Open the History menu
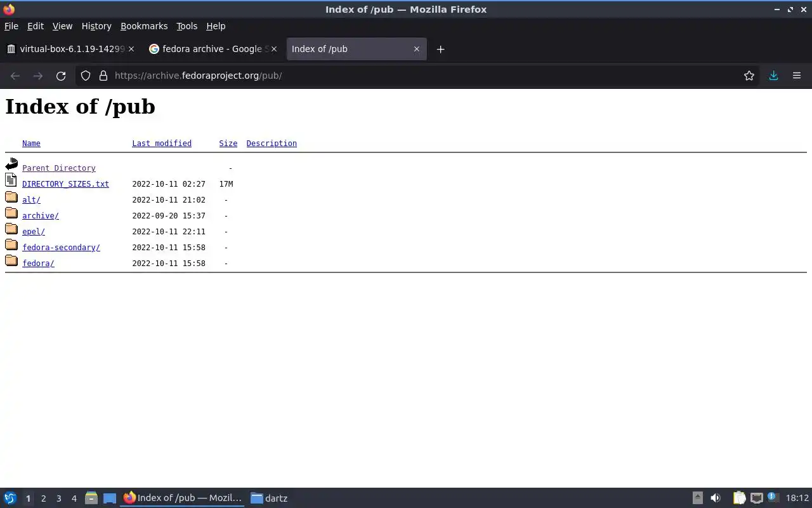The height and width of the screenshot is (508, 812). tap(96, 26)
